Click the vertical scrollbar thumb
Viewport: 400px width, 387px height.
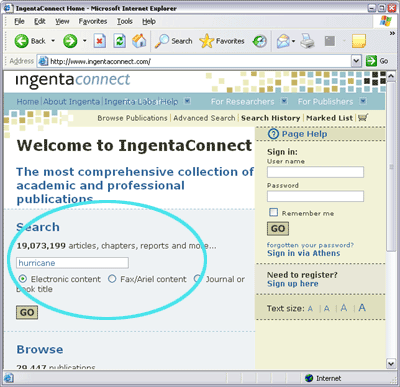[391, 167]
